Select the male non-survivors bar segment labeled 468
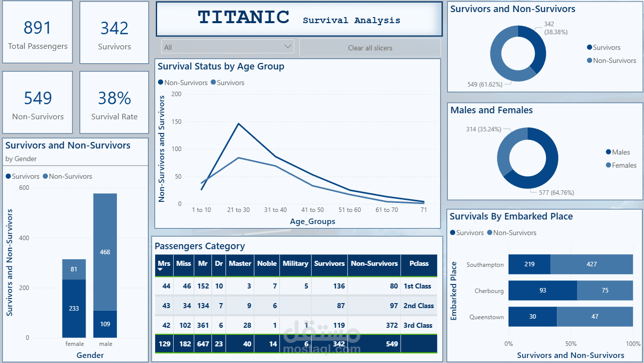Viewport: 644px width, 363px height. coord(105,252)
